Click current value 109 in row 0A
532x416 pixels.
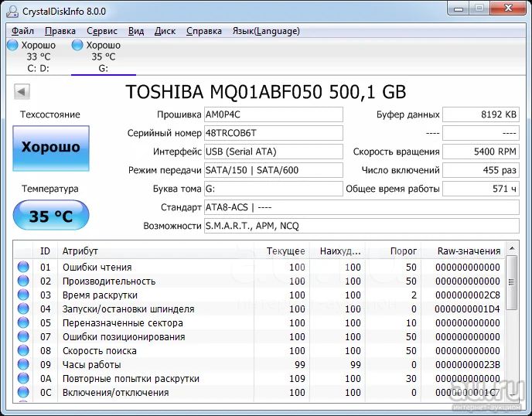pos(297,379)
